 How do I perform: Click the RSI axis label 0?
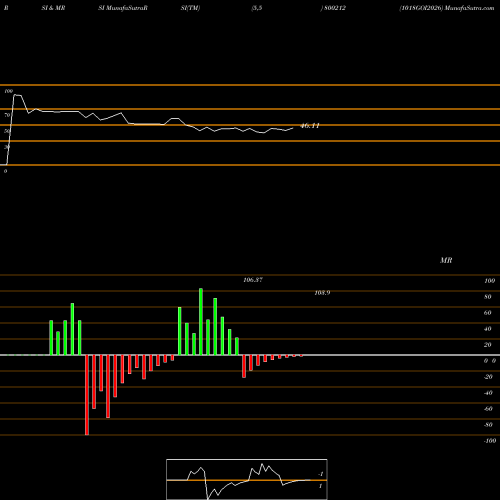click(5, 171)
